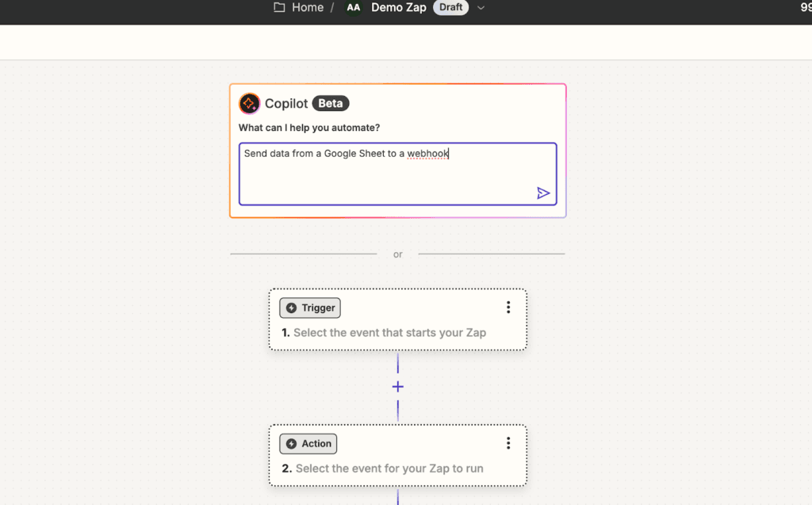Click the Draft status badge
The height and width of the screenshot is (505, 812).
click(450, 7)
